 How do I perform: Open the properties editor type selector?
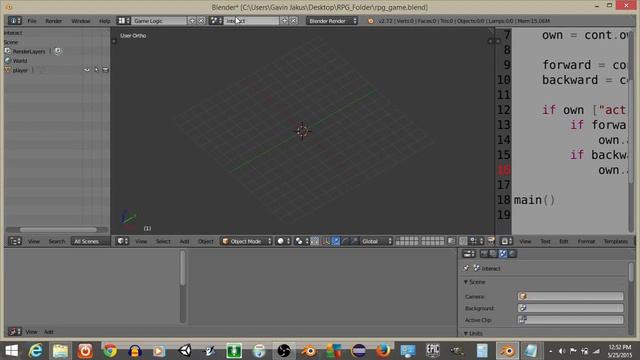click(469, 254)
